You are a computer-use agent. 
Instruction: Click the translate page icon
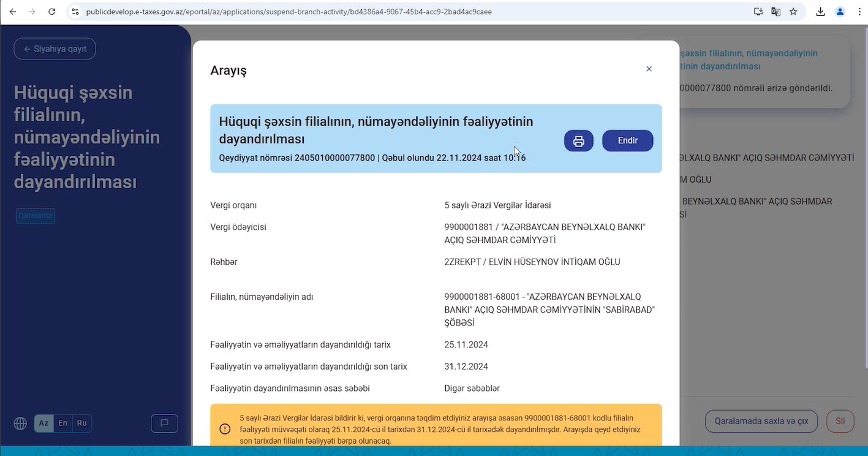click(776, 12)
